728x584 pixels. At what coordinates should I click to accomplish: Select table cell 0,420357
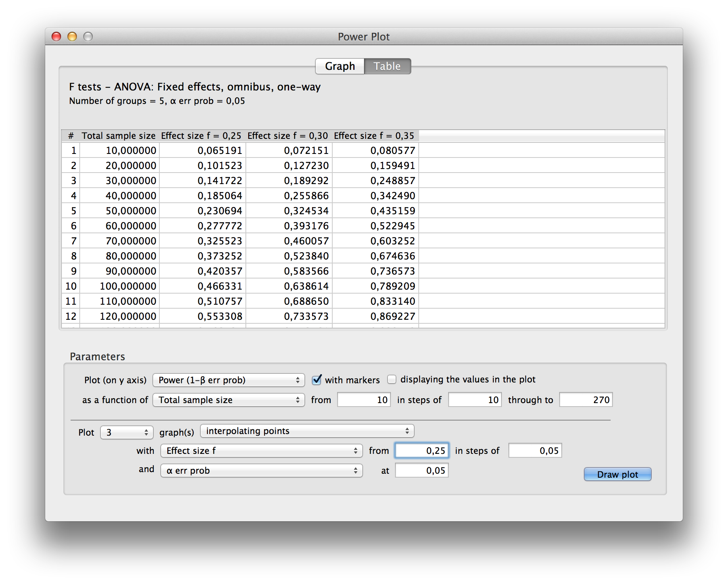(203, 271)
